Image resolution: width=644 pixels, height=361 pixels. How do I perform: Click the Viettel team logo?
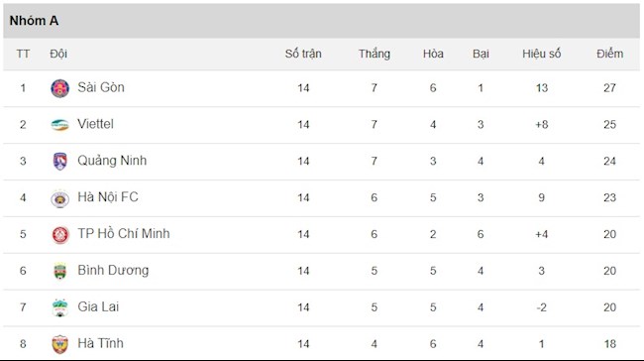(60, 125)
